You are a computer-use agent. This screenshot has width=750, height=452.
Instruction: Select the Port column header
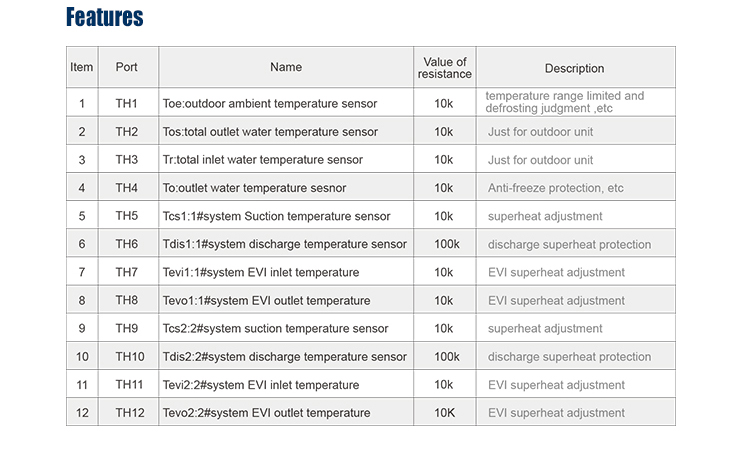click(x=127, y=67)
